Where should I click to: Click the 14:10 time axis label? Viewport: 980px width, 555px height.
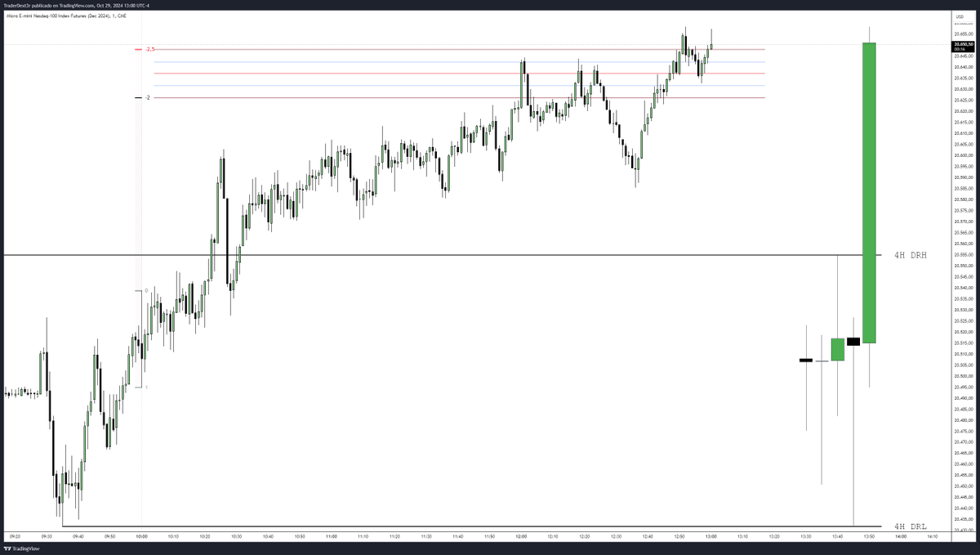point(932,537)
